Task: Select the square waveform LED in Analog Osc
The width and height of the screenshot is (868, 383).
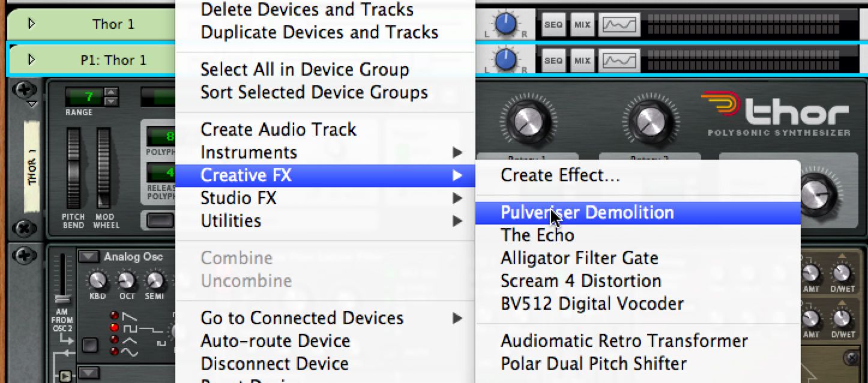Action: pyautogui.click(x=113, y=327)
